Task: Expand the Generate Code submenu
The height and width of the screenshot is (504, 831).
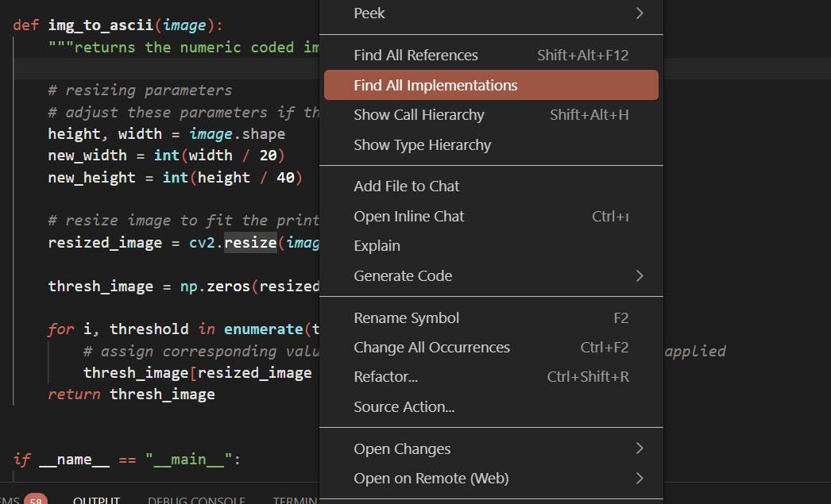Action: pyautogui.click(x=404, y=275)
